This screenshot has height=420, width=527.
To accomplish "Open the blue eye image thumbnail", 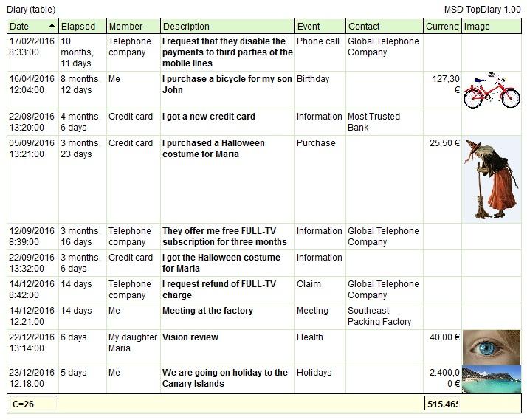I will (x=492, y=347).
